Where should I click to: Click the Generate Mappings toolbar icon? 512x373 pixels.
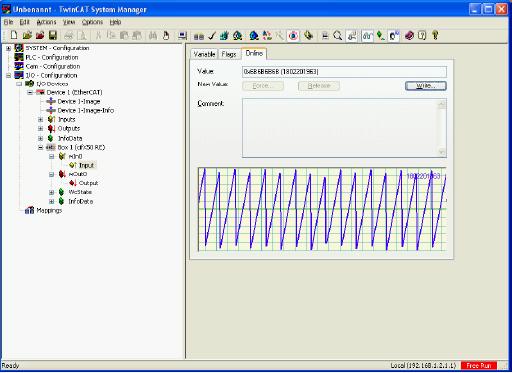[199, 36]
